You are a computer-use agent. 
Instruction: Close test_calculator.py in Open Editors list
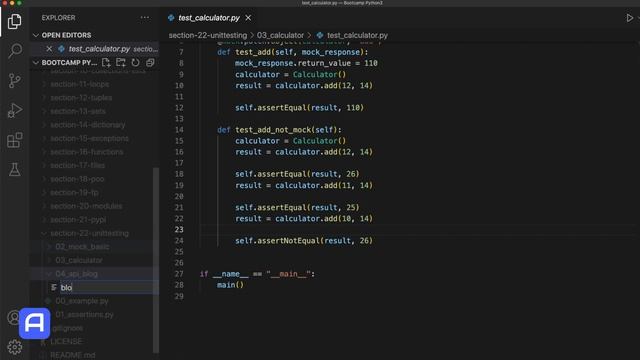click(49, 49)
